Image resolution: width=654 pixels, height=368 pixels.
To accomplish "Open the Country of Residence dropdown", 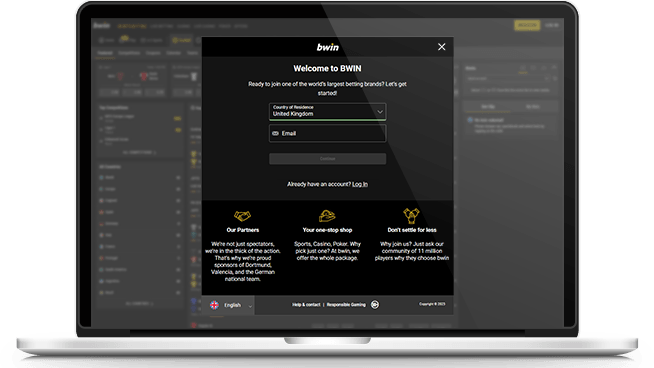I will tap(327, 111).
